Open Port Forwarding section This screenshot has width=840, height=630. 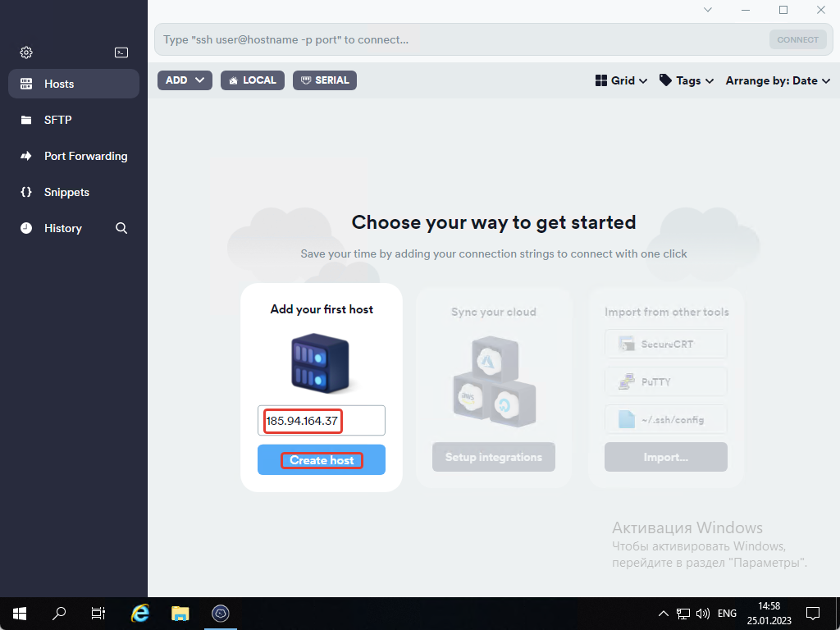click(x=85, y=156)
